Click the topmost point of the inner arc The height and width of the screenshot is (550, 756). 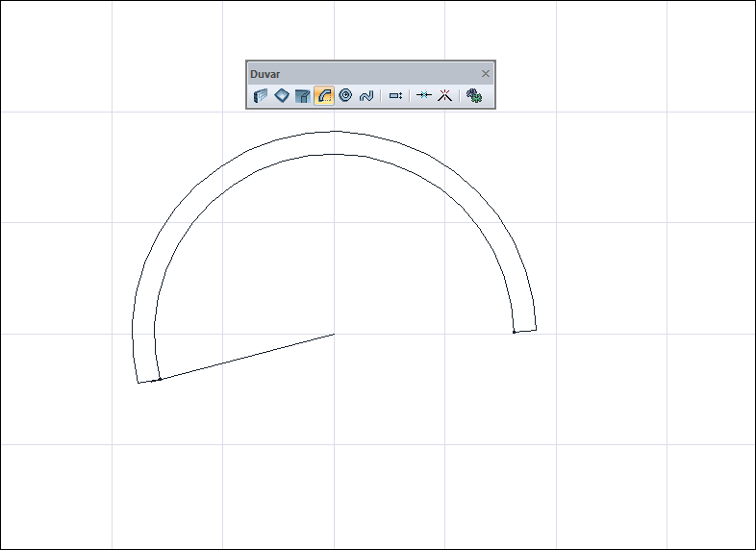(x=334, y=154)
